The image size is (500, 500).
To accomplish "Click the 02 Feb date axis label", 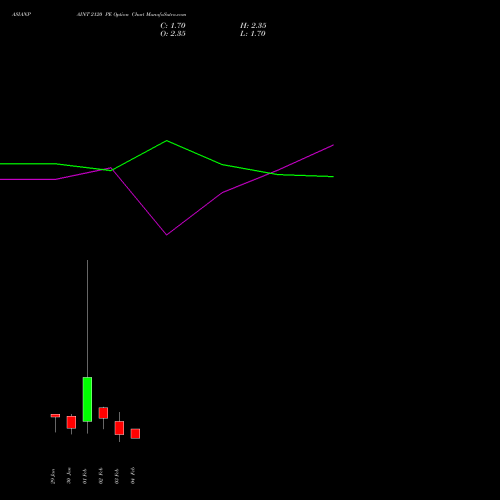I will pyautogui.click(x=101, y=476).
